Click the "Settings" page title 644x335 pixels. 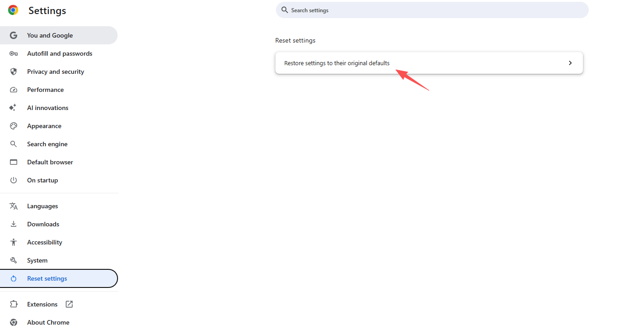pyautogui.click(x=47, y=10)
